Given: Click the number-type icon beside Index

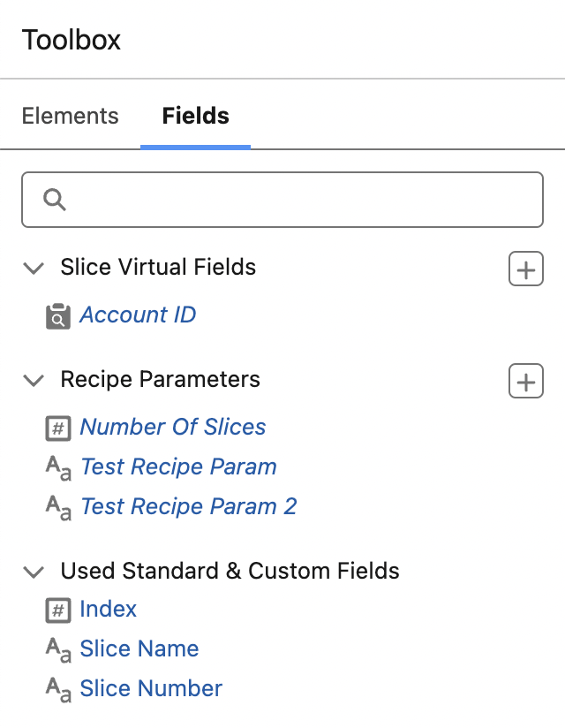Looking at the screenshot, I should point(58,610).
